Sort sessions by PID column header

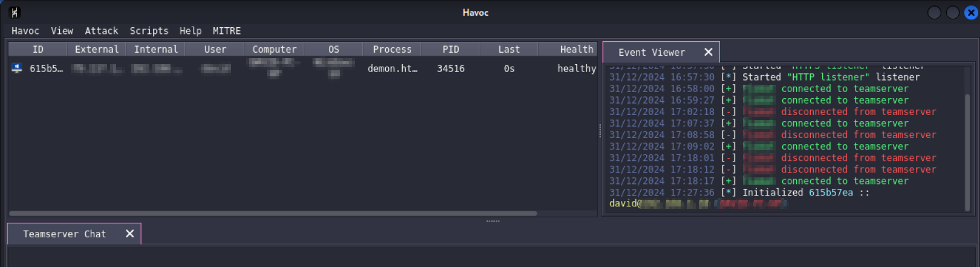[450, 50]
